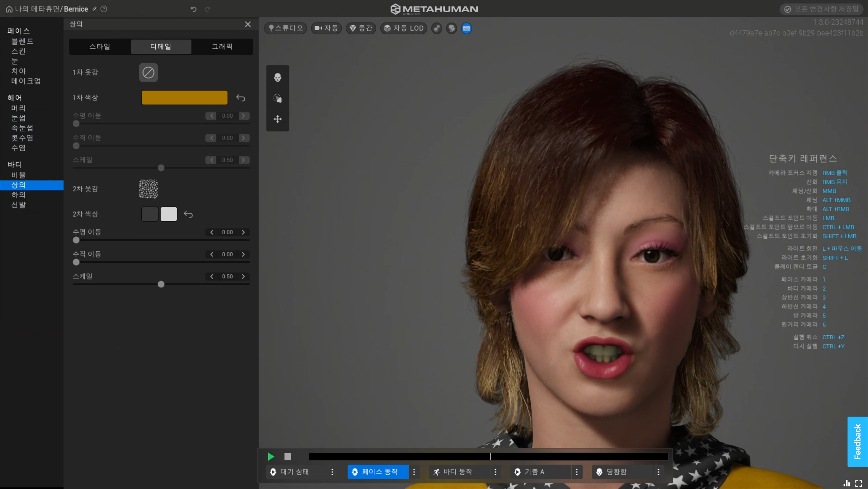The image size is (868, 489).
Task: Pick the secondary fabric pattern thumbnail
Action: [x=148, y=188]
